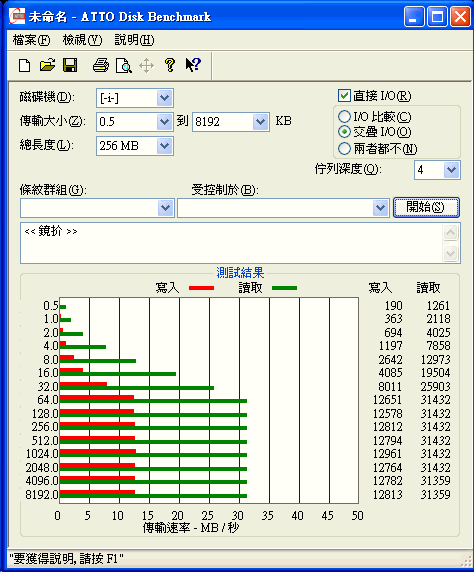Click the description box scroll down arrow

[451, 253]
